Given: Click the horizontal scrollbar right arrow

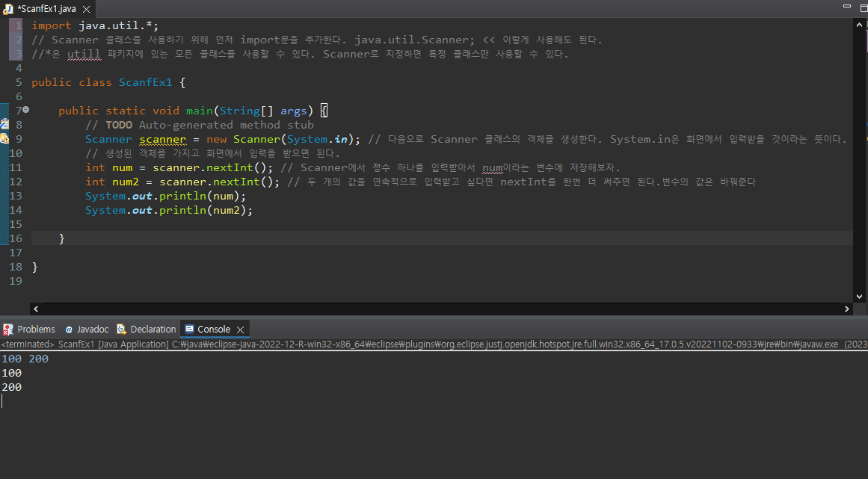Looking at the screenshot, I should click(846, 309).
